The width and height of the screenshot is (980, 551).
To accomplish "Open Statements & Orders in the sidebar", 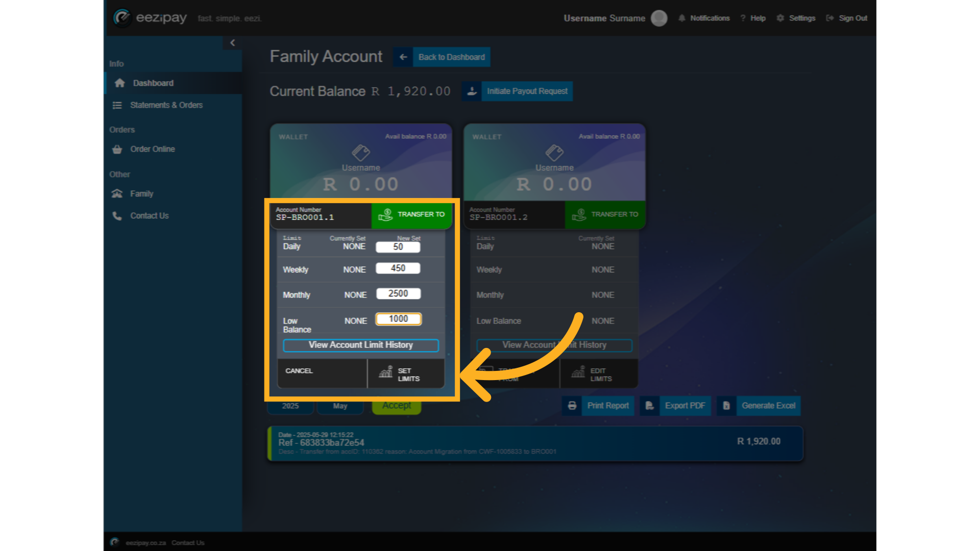I will 116,105.
